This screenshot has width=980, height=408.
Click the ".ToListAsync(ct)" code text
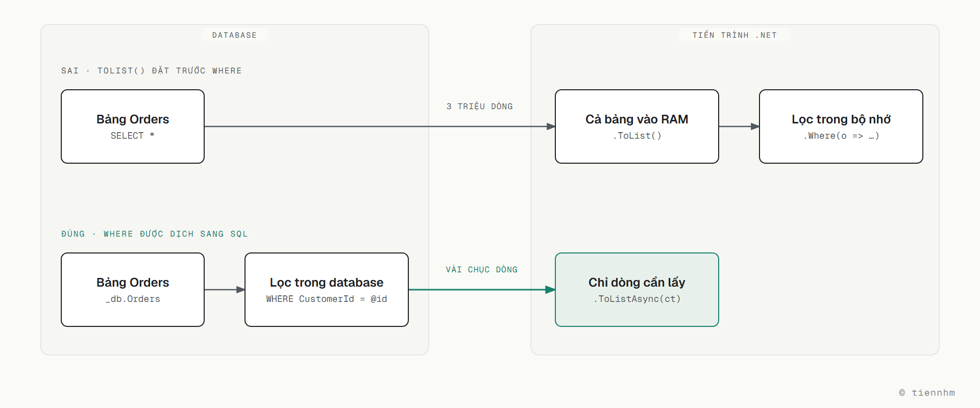tap(637, 299)
